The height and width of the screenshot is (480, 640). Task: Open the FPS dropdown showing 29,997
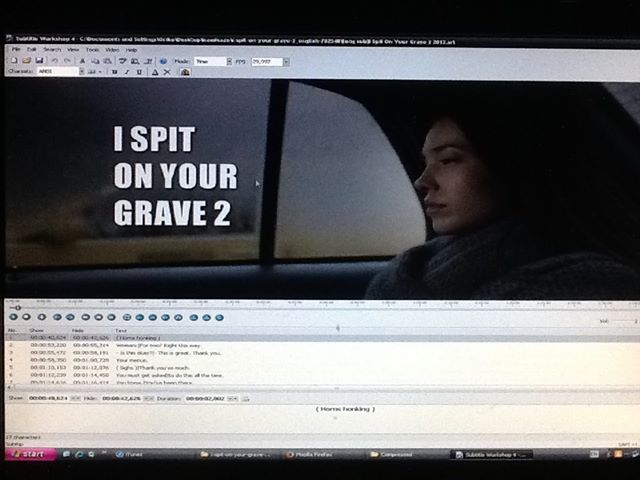pyautogui.click(x=286, y=61)
